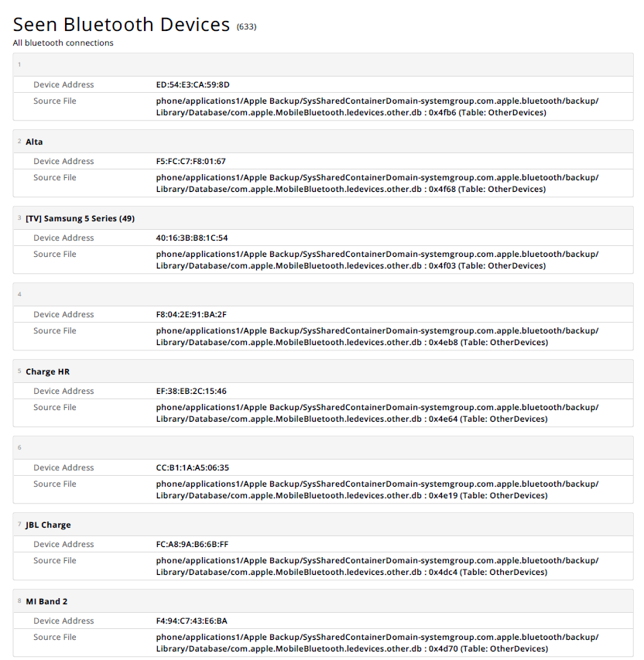Click the All bluetooth connections subtitle
Image resolution: width=644 pixels, height=660 pixels.
tap(63, 43)
